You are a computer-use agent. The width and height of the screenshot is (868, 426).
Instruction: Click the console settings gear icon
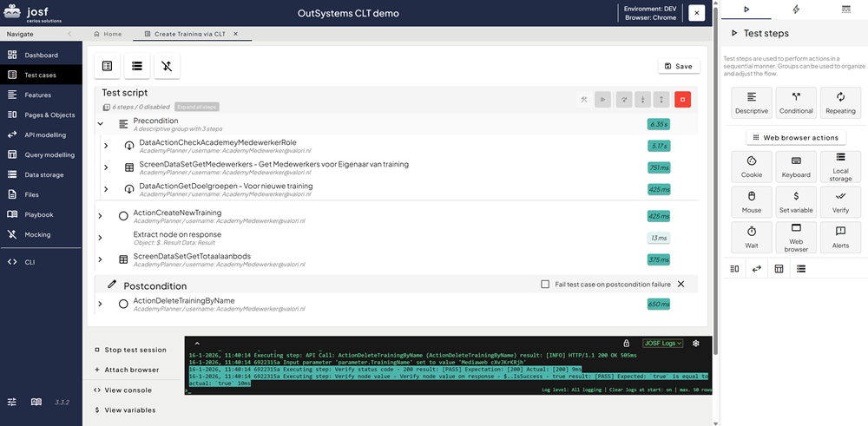695,344
